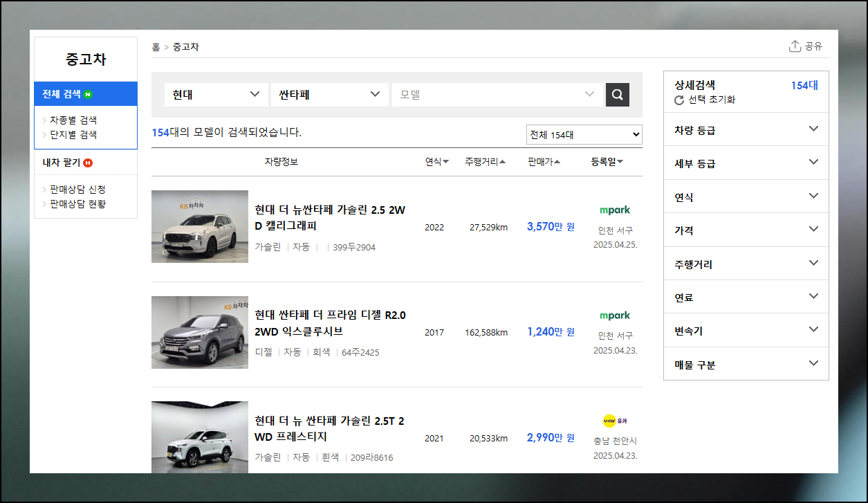The image size is (868, 503).
Task: Click the U-car 유카 dealer logo
Action: tap(615, 421)
